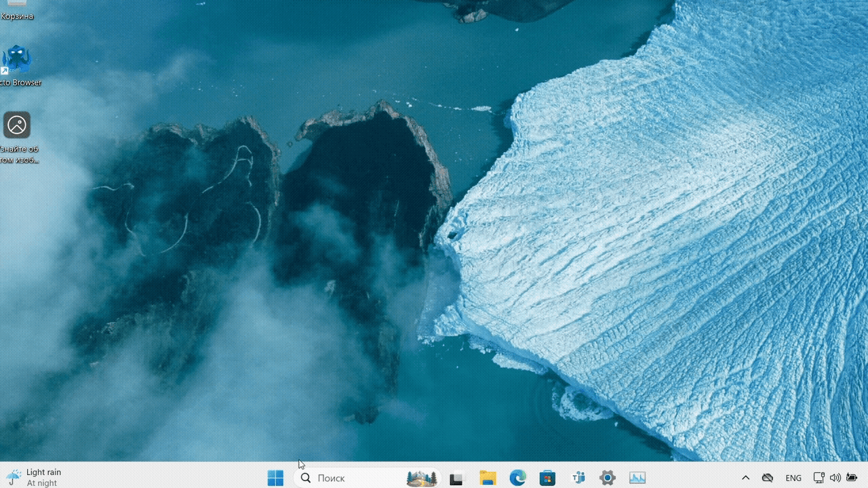The image size is (868, 488).
Task: Open Microsoft Teams from the taskbar
Action: [x=578, y=478]
